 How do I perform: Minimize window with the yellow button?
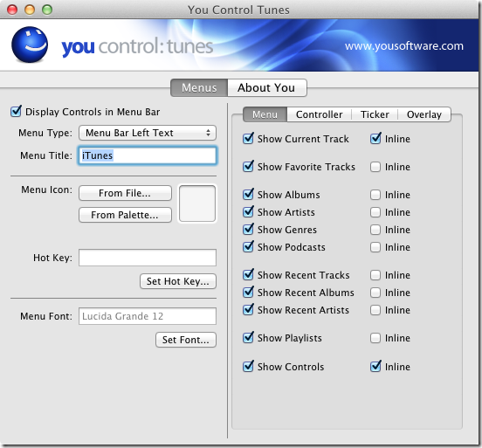point(30,10)
